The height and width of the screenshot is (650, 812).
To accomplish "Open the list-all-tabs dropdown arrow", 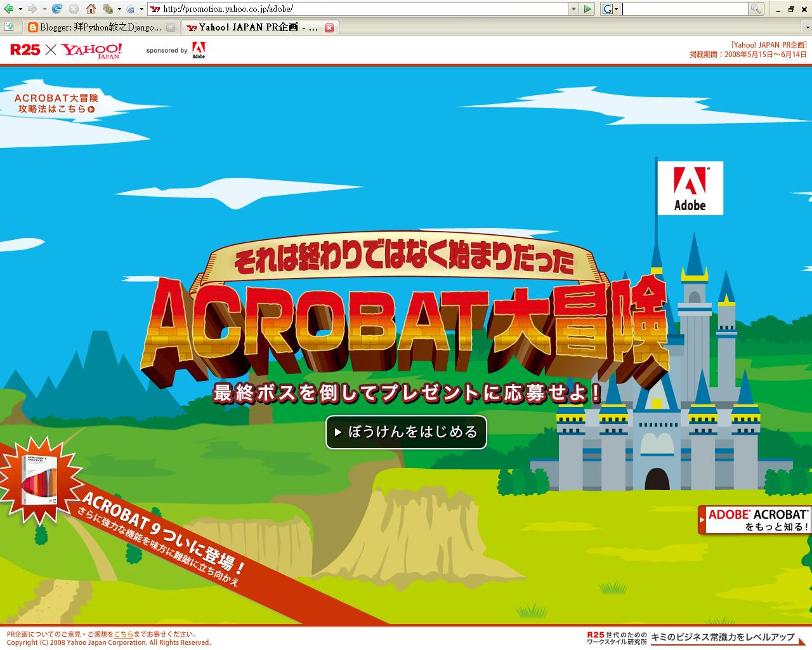I will [x=806, y=27].
